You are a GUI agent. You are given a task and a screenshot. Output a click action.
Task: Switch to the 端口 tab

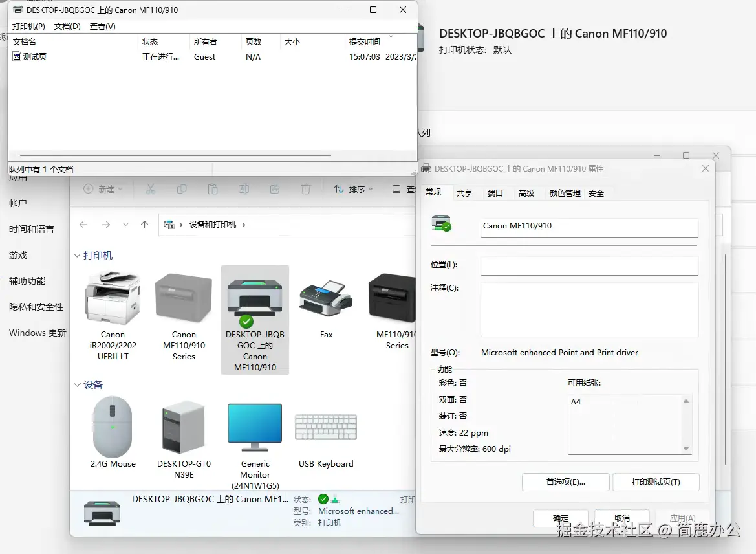click(x=495, y=193)
